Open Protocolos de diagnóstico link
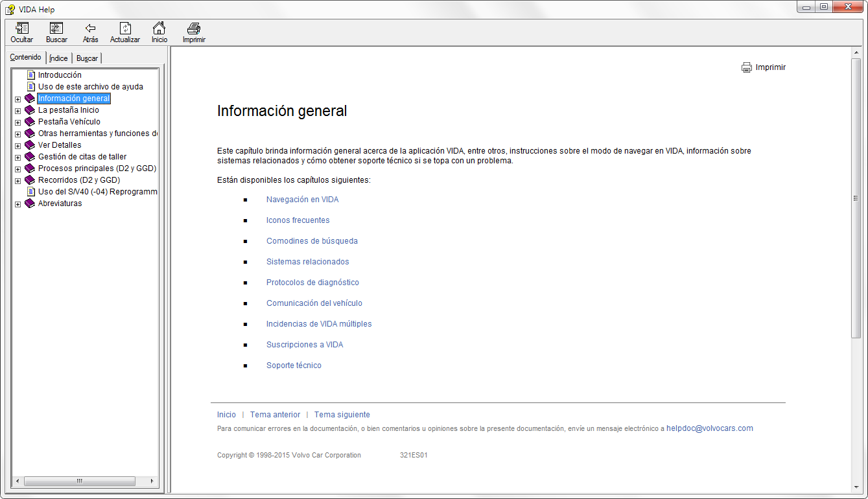This screenshot has height=499, width=868. [312, 283]
